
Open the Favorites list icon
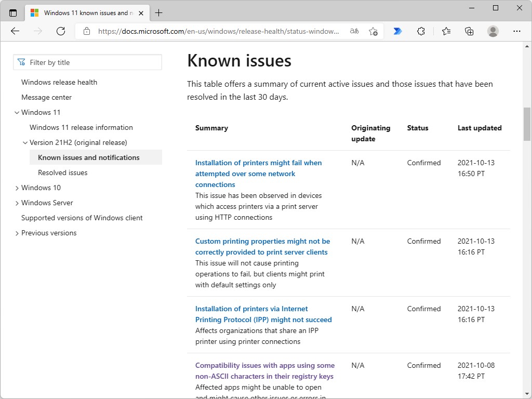point(446,31)
